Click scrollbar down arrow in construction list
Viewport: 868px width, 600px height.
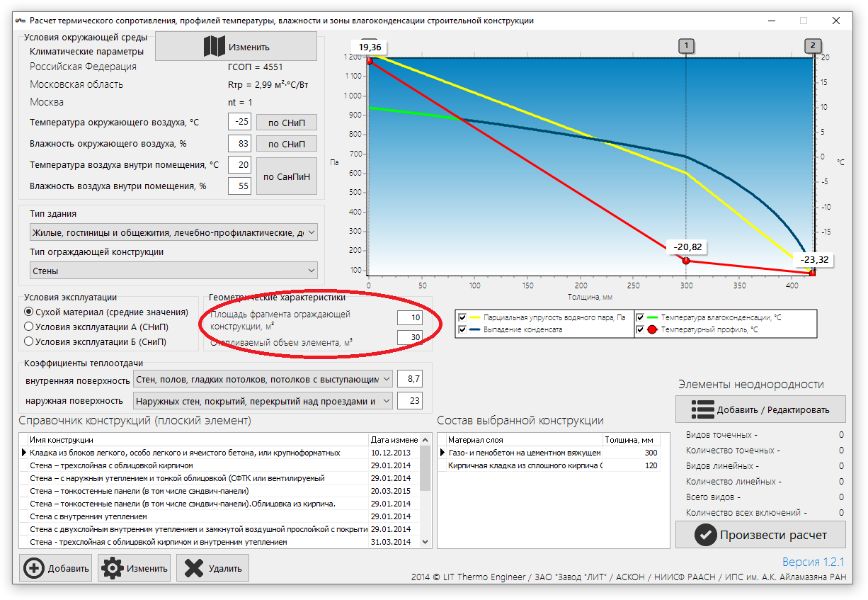[426, 542]
